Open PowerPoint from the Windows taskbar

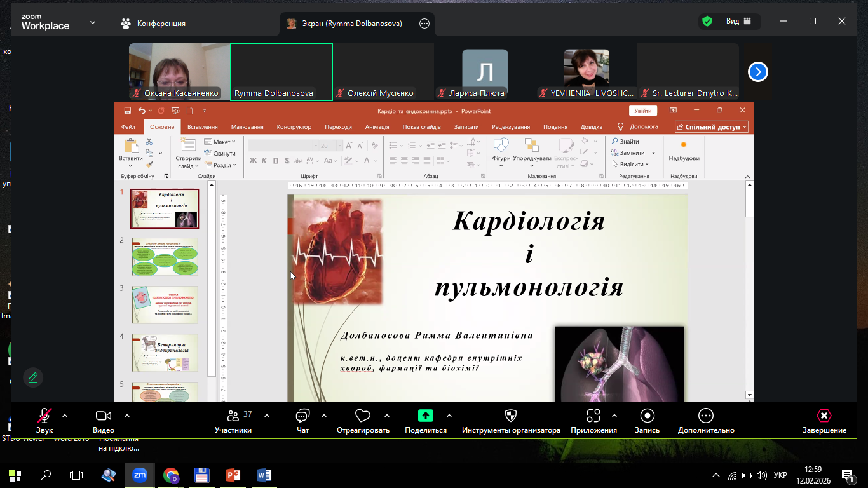(x=233, y=475)
